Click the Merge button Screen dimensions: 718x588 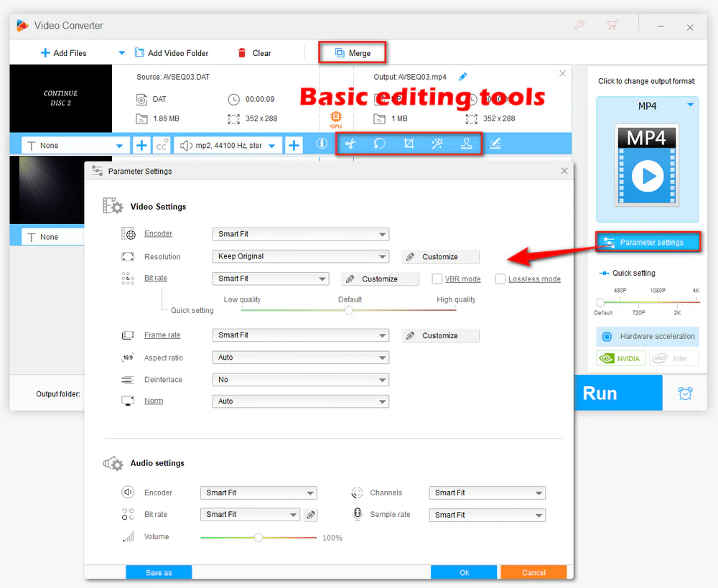pos(353,53)
